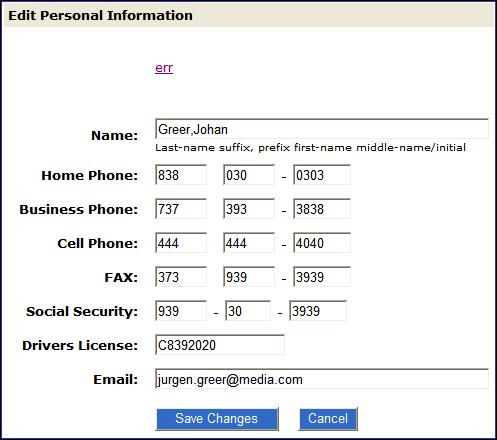The height and width of the screenshot is (440, 497).
Task: Click Business Phone prefix field 393
Action: point(249,209)
